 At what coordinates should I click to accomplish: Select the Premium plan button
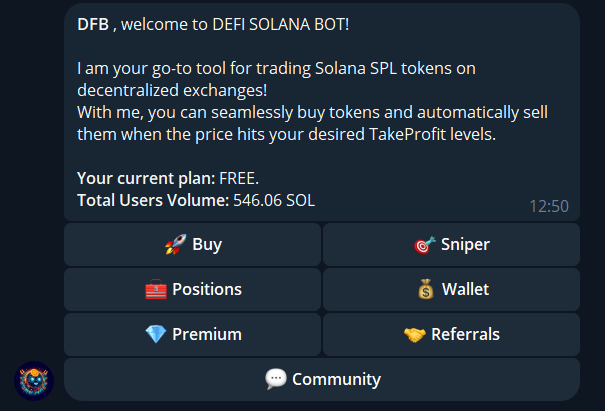[192, 334]
